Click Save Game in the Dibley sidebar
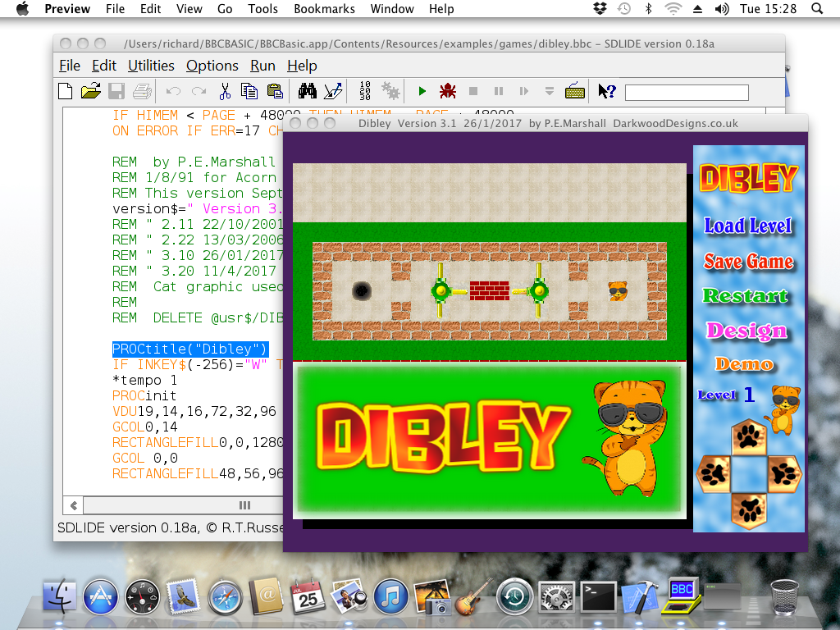This screenshot has width=840, height=630. coord(748,262)
